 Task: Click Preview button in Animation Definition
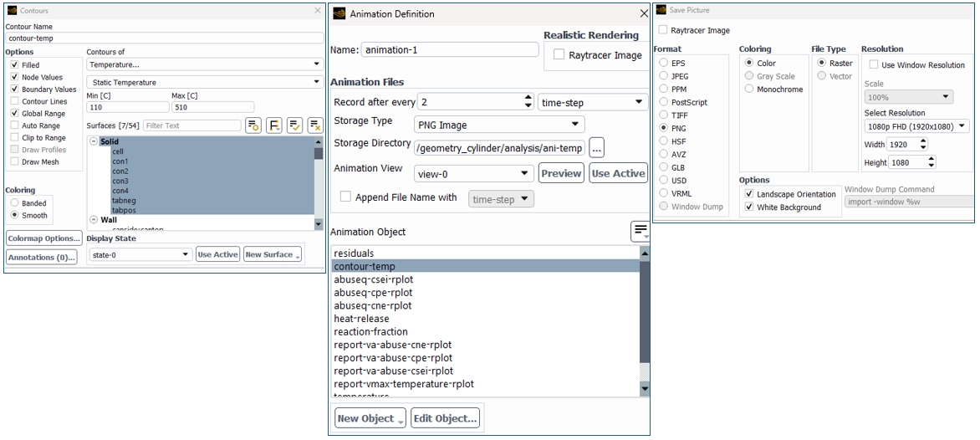click(x=561, y=173)
